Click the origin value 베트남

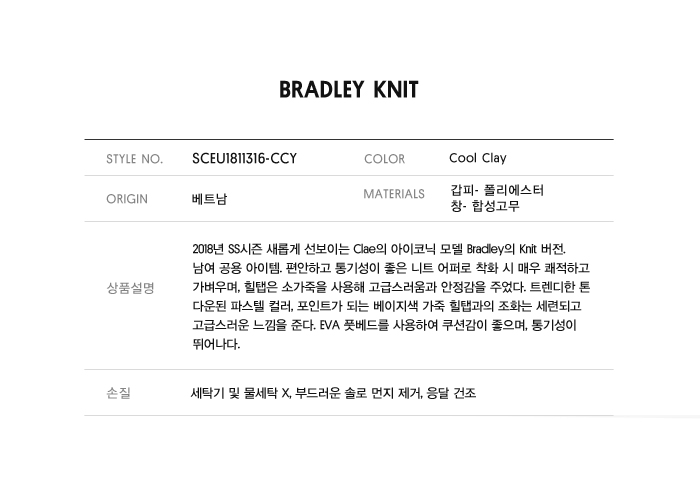[x=209, y=199]
